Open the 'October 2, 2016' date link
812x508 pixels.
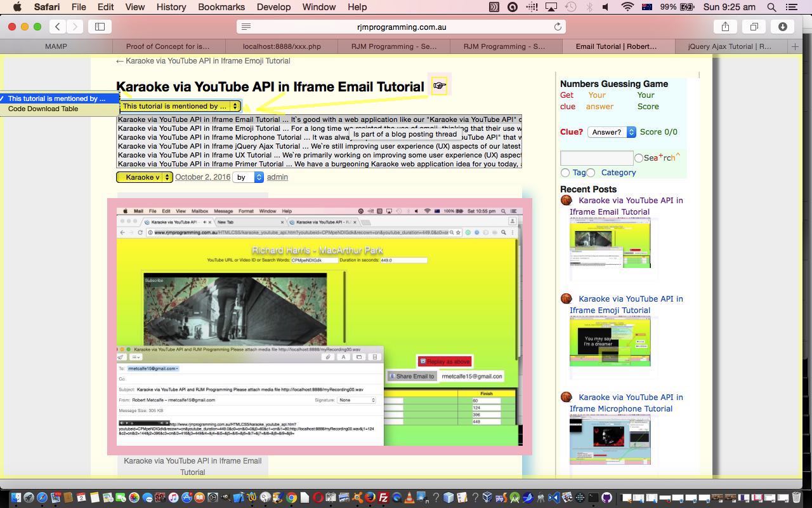point(202,177)
